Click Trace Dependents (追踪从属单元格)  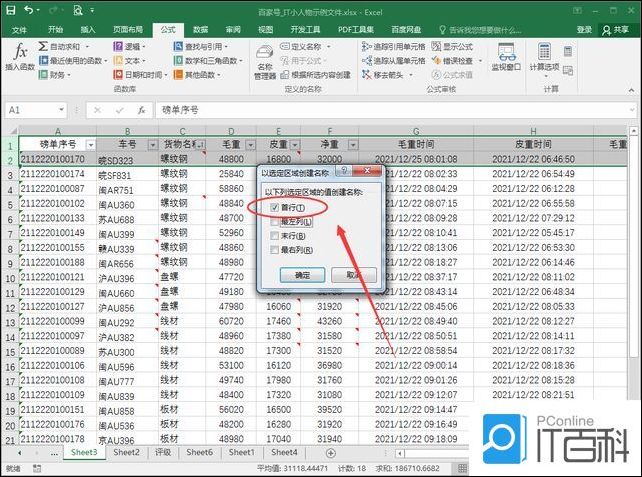click(394, 61)
